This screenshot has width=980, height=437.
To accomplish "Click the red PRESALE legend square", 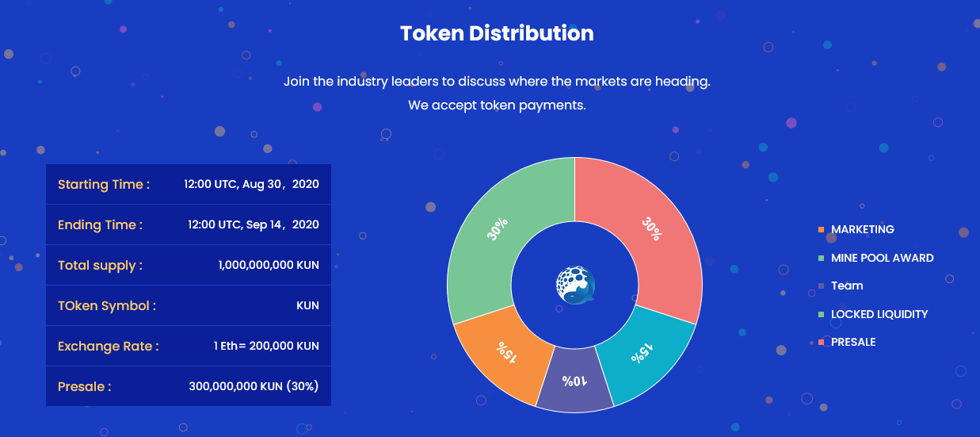I will coord(821,343).
